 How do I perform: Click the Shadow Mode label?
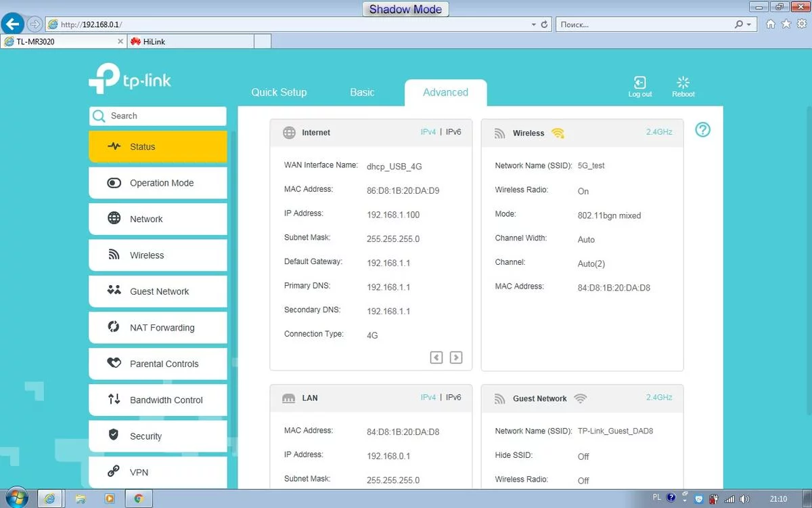[405, 9]
